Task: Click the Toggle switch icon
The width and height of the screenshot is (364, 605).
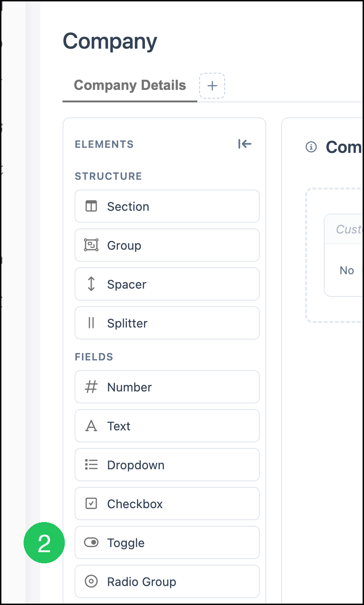Action: [x=91, y=542]
